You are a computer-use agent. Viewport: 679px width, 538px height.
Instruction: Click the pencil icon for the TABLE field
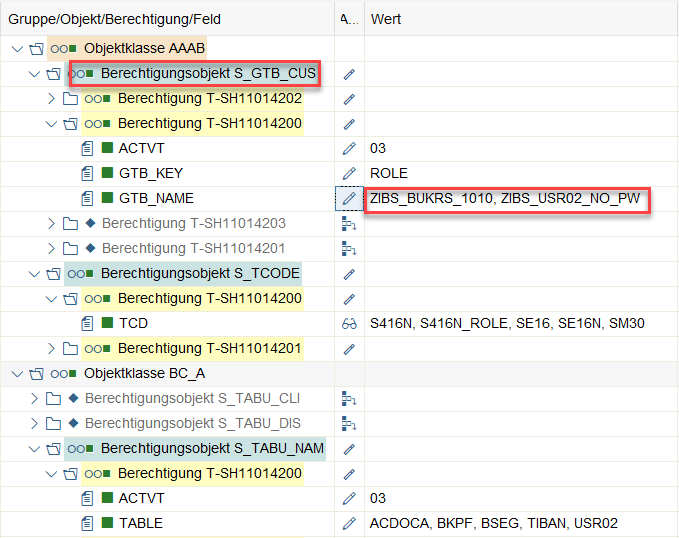coord(349,523)
